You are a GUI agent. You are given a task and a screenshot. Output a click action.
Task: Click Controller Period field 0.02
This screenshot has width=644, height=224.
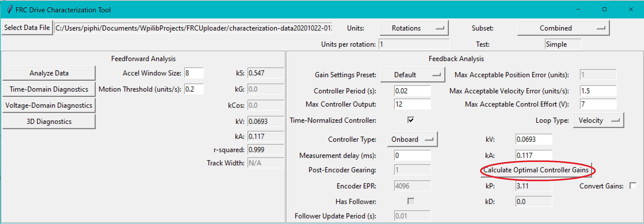pos(412,91)
